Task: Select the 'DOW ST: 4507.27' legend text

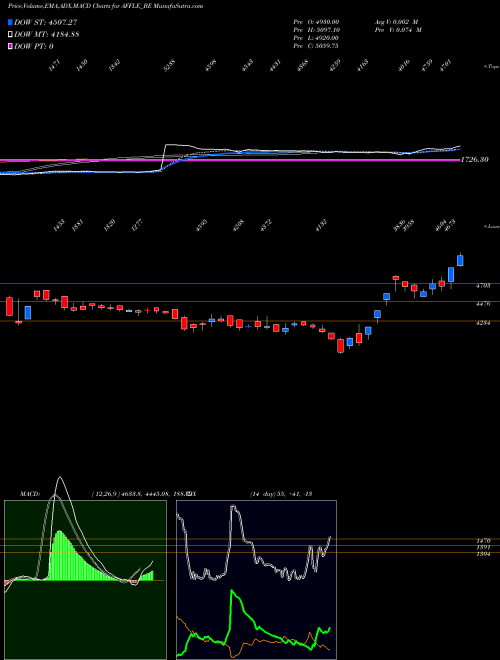Action: point(45,22)
